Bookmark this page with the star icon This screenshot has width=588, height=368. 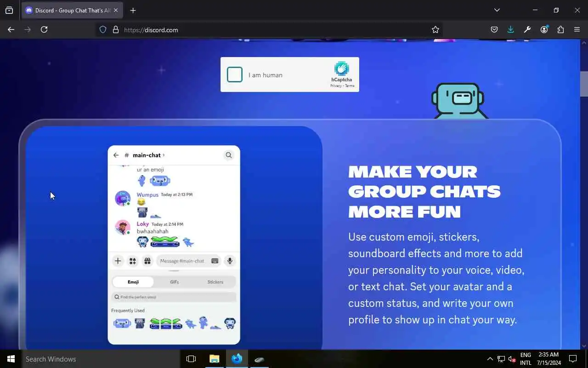coord(435,29)
